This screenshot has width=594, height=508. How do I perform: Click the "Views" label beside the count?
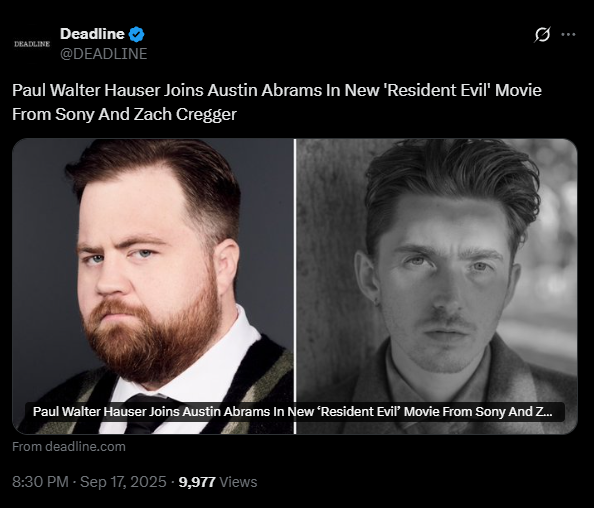238,482
